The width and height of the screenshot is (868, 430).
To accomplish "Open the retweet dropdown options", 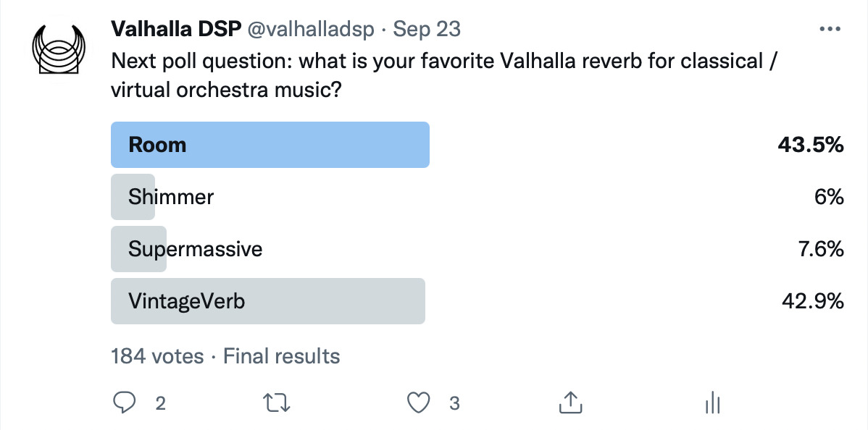I will [276, 403].
